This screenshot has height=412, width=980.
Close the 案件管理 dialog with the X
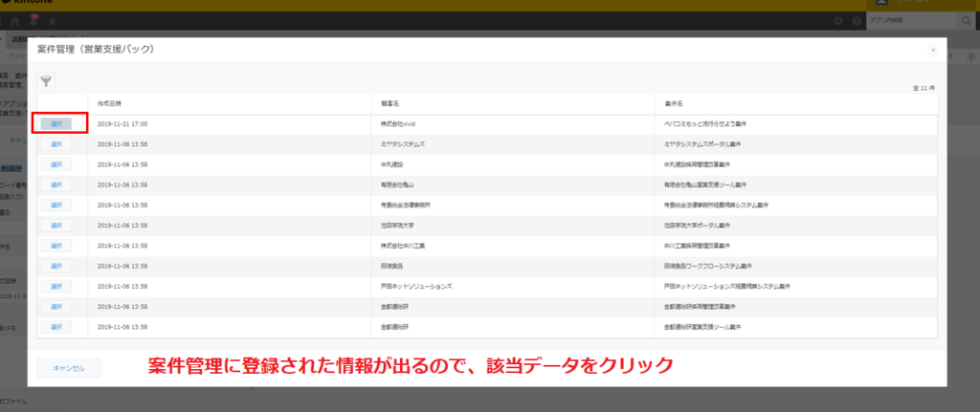[933, 49]
